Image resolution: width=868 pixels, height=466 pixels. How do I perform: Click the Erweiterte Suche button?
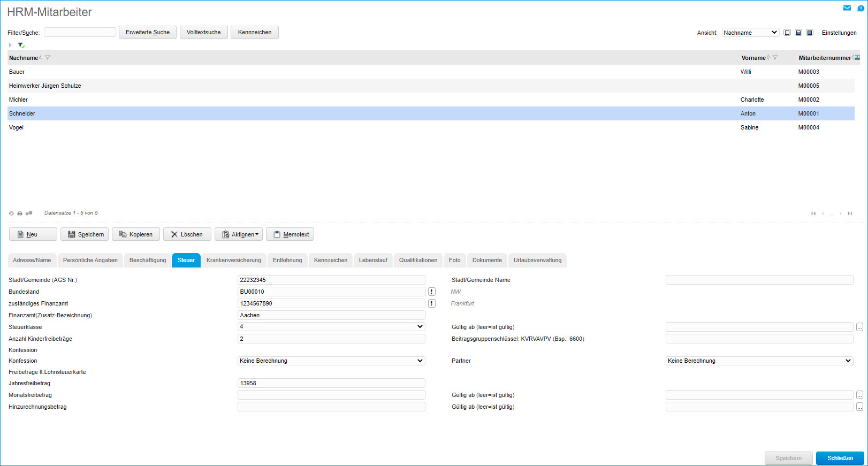[148, 32]
